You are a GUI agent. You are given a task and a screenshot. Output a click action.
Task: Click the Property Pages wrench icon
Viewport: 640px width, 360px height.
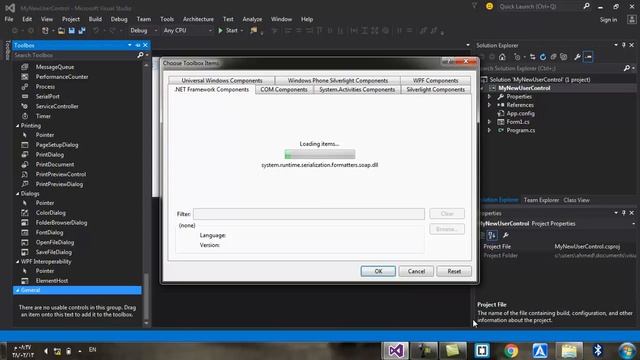tap(506, 235)
